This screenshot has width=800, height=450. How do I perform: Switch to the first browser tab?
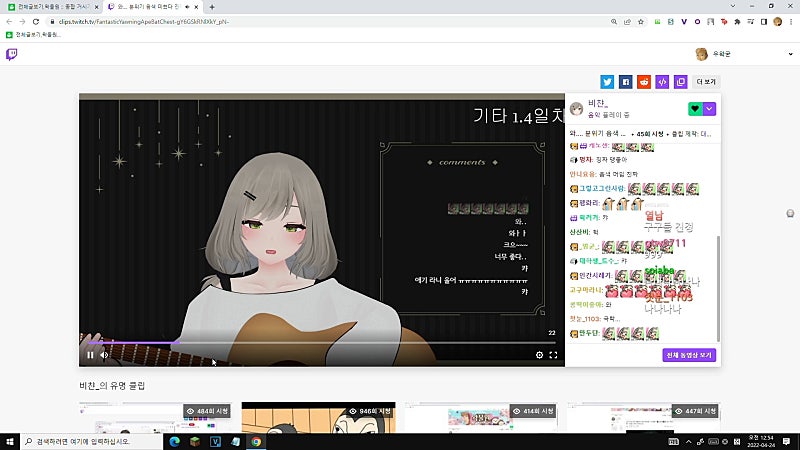(x=53, y=7)
